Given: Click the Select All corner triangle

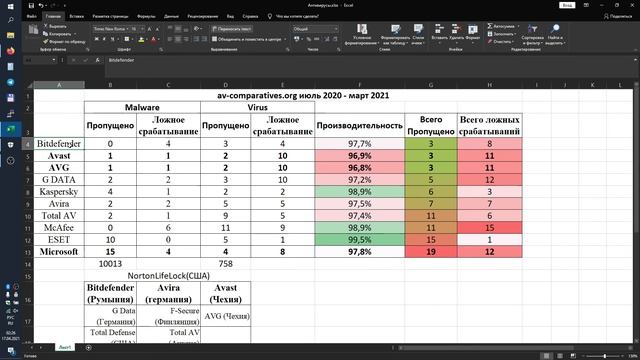Looking at the screenshot, I should pos(29,85).
